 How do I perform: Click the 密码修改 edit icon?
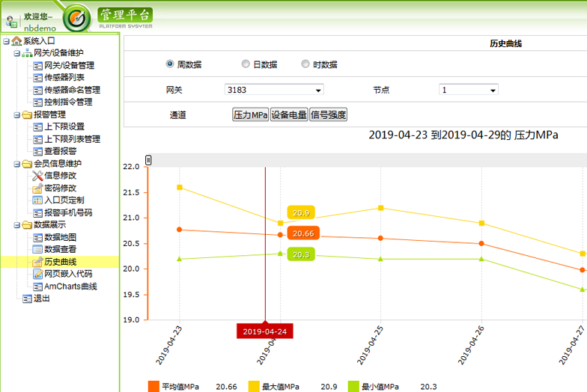pyautogui.click(x=37, y=189)
